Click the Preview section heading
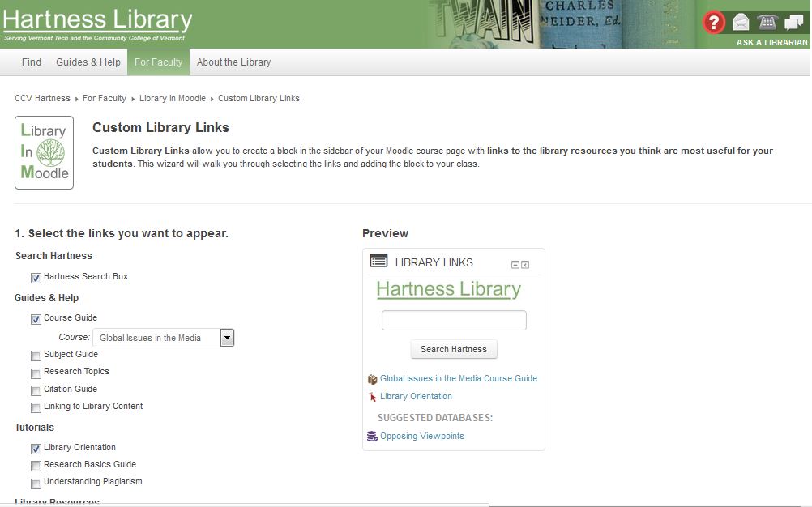 (x=385, y=233)
